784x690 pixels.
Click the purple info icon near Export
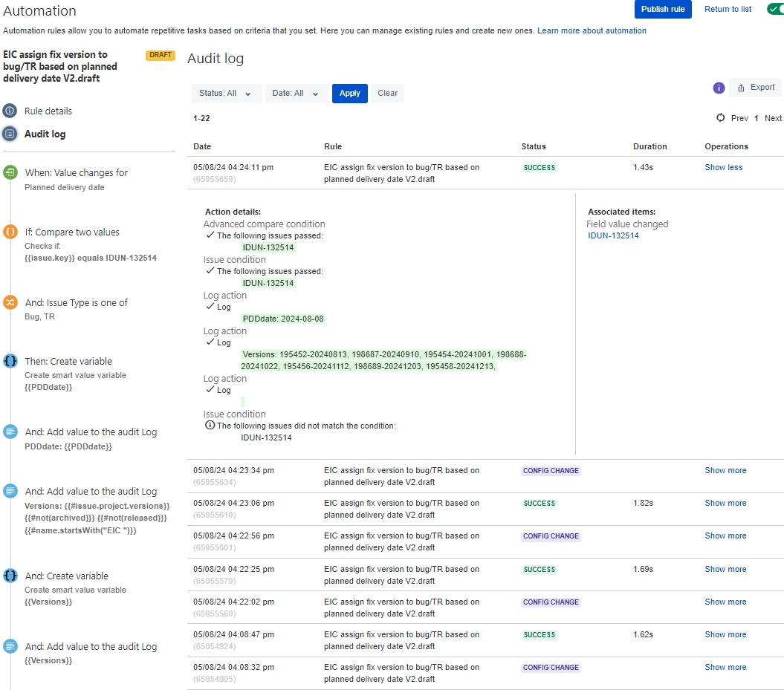pos(719,88)
